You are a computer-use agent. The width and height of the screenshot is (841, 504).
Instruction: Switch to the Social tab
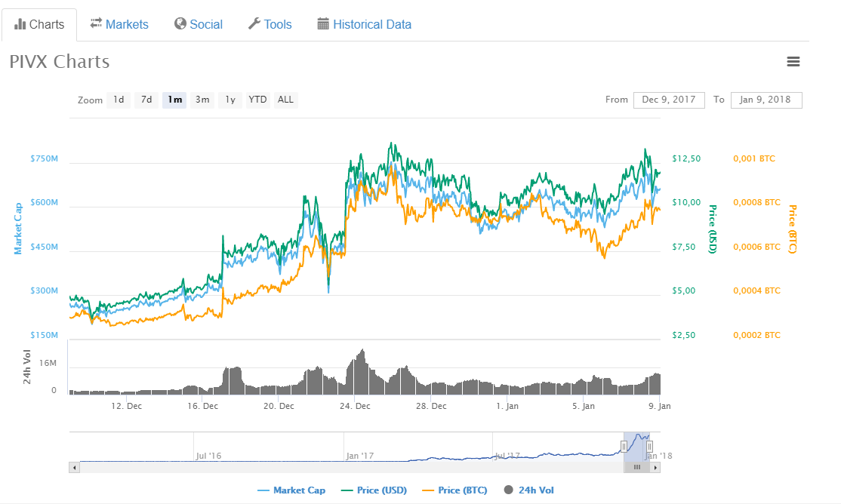coord(199,24)
